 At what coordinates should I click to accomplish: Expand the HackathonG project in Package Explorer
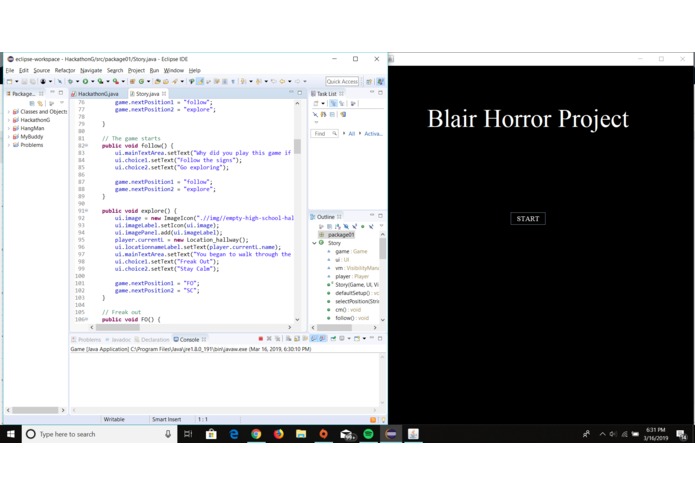pos(9,120)
